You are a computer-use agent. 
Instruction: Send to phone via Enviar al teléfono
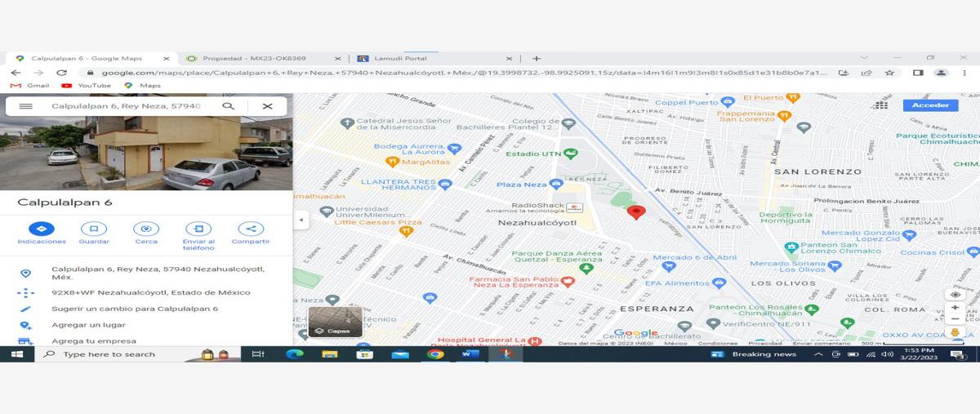[198, 229]
